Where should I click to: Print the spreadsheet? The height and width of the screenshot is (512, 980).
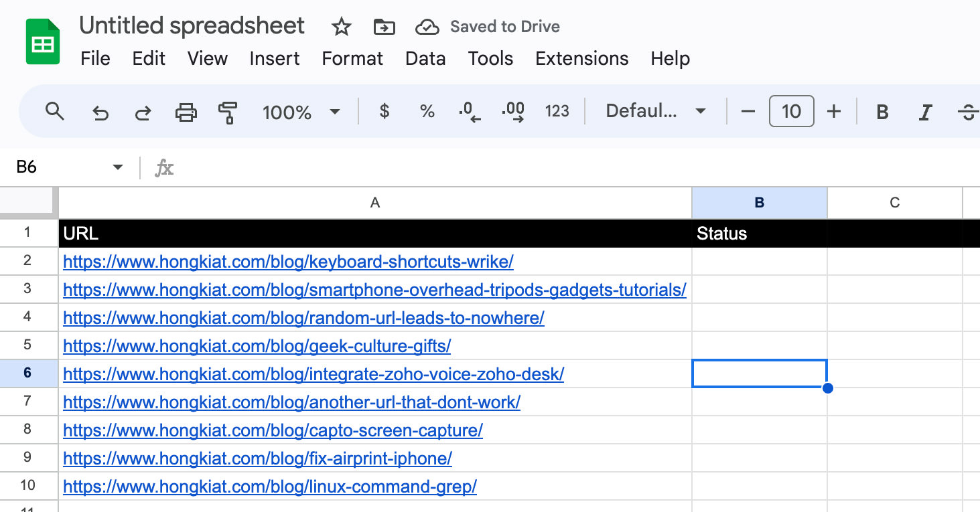(x=186, y=112)
